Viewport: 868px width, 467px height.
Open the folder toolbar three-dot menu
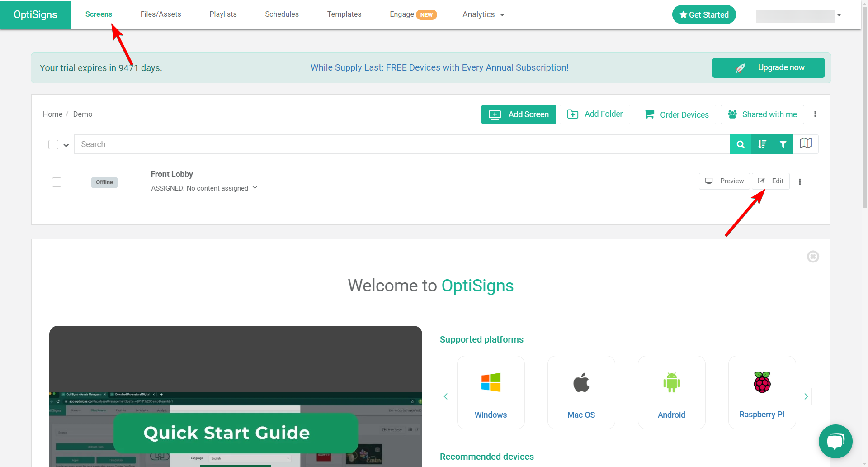click(x=815, y=114)
